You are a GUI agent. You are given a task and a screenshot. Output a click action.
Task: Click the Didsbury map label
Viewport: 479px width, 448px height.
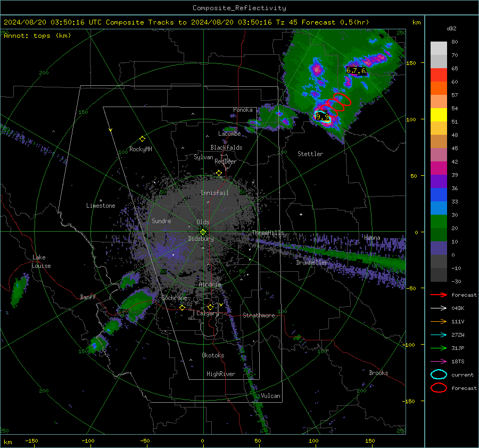point(201,239)
